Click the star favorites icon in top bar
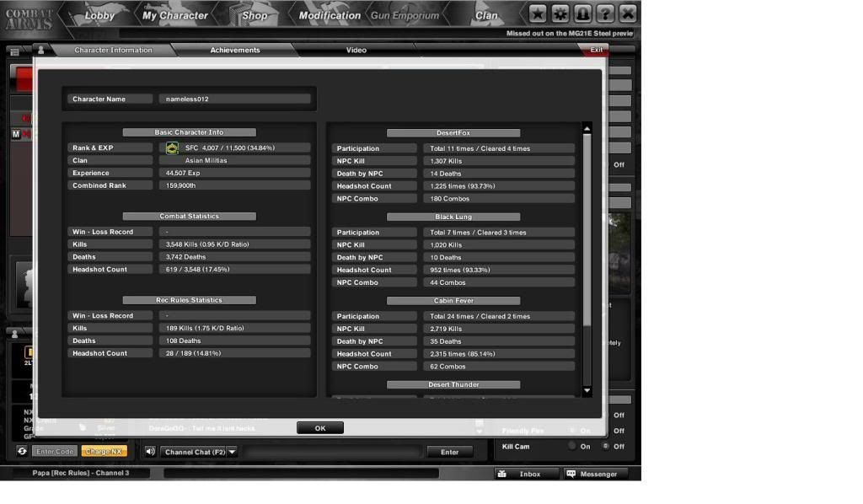863x504 pixels. pyautogui.click(x=537, y=13)
